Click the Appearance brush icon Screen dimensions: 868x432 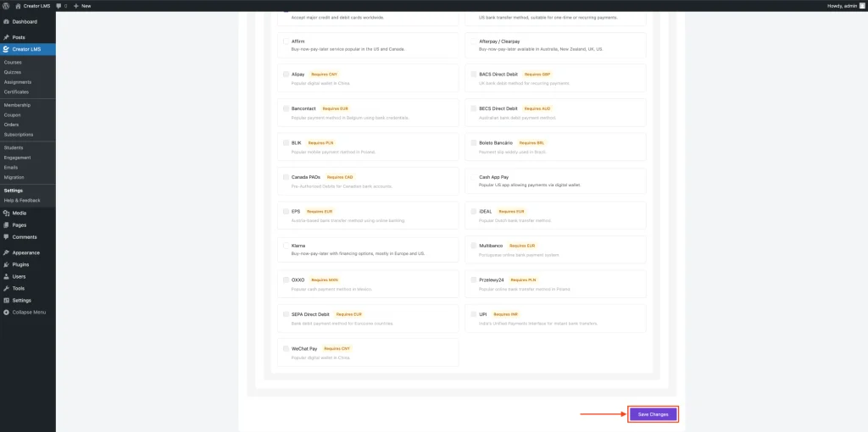pos(6,252)
